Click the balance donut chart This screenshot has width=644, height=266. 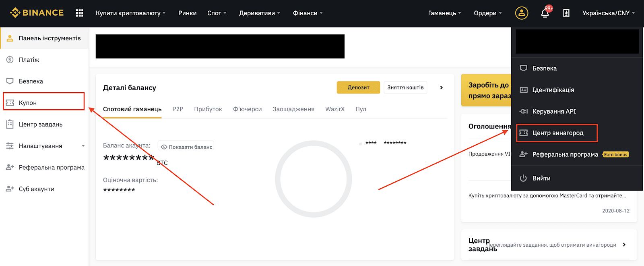(x=314, y=179)
